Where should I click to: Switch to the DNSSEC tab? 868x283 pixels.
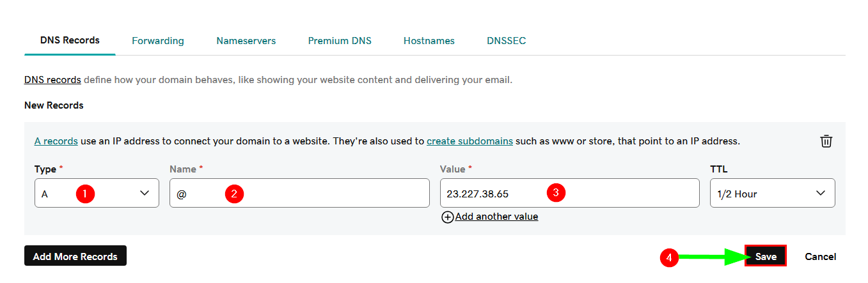click(x=507, y=41)
